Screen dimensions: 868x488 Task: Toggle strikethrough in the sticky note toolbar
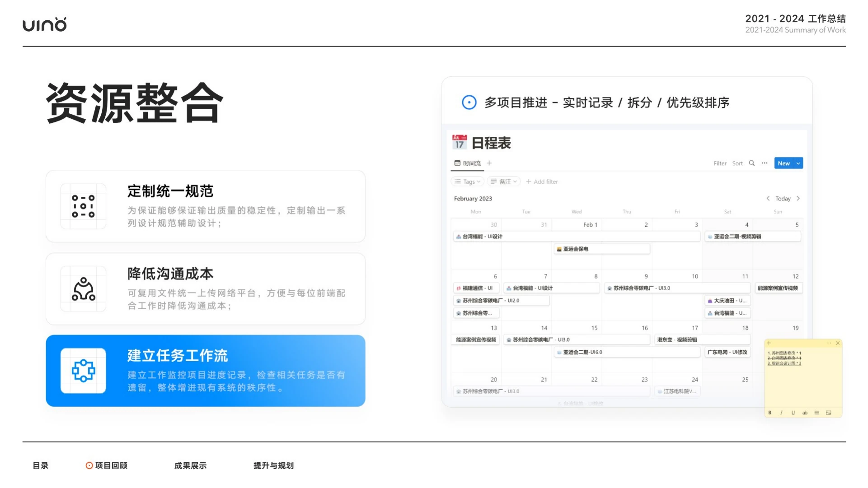[805, 413]
